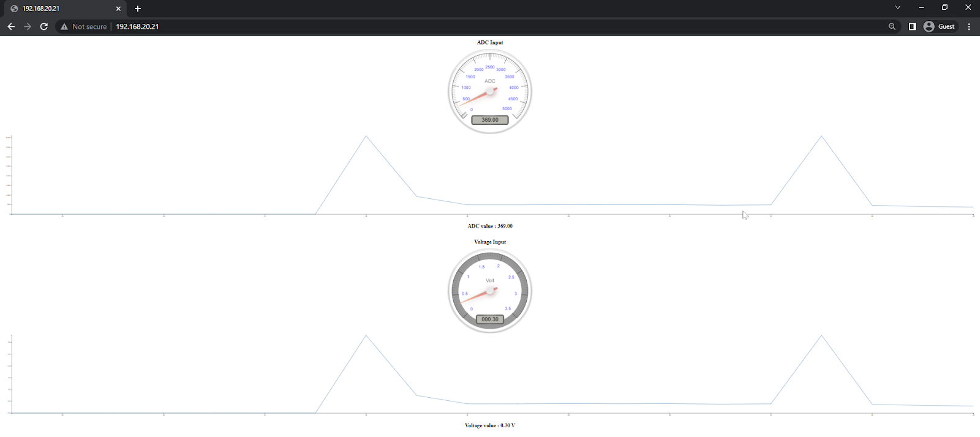Click the browser back arrow
This screenshot has width=980, height=437.
click(11, 26)
